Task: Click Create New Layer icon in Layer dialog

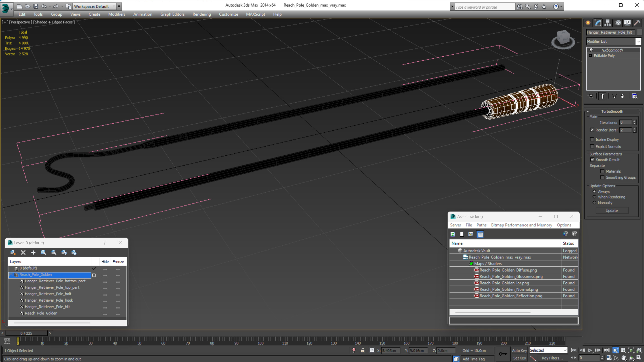Action: (x=13, y=252)
